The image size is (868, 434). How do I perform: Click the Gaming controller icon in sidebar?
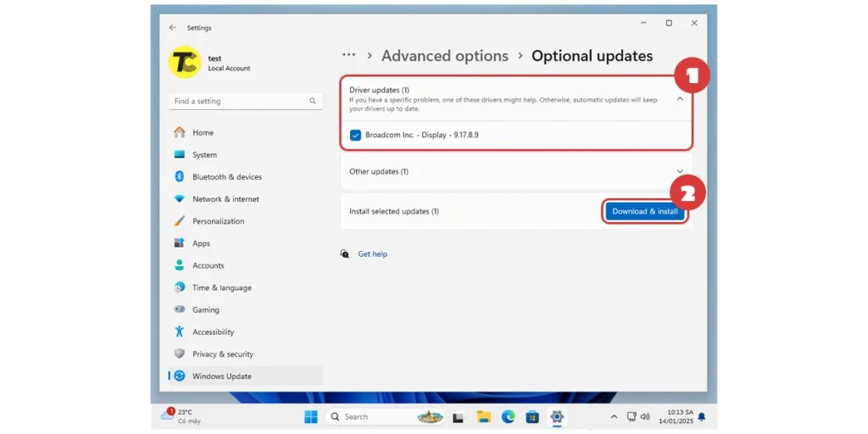point(180,310)
